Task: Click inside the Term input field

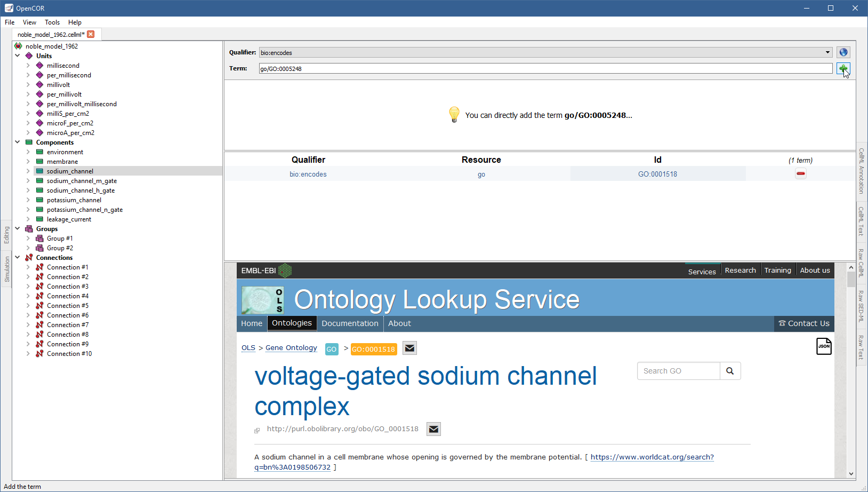Action: coord(544,68)
